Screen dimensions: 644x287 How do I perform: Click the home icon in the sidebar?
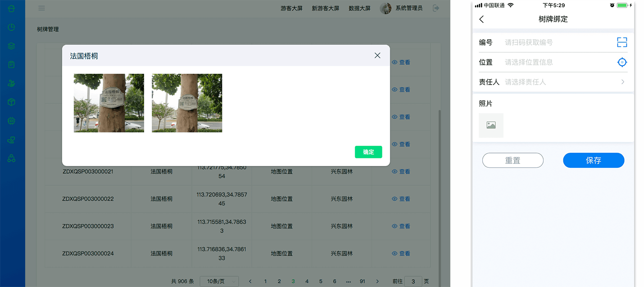pos(12,8)
